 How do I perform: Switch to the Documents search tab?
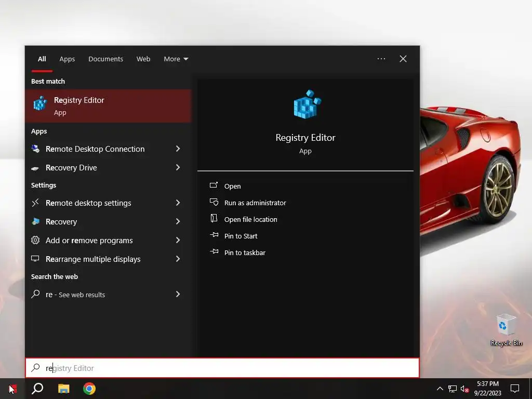coord(105,59)
